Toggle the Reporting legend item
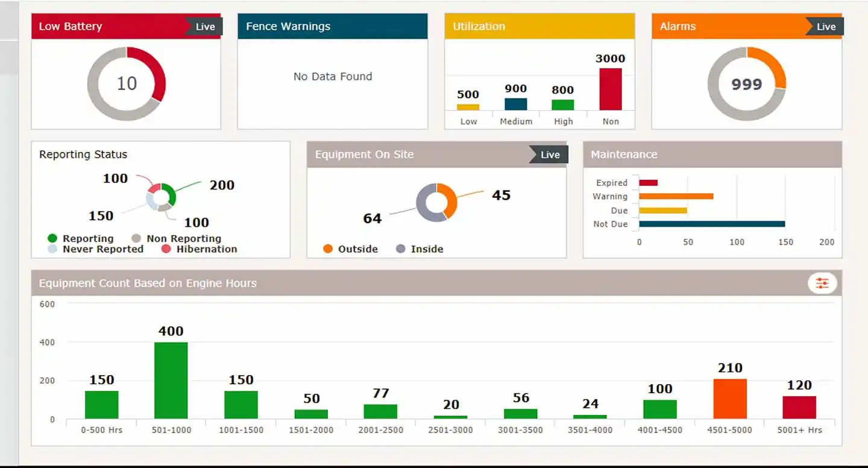 coord(81,239)
